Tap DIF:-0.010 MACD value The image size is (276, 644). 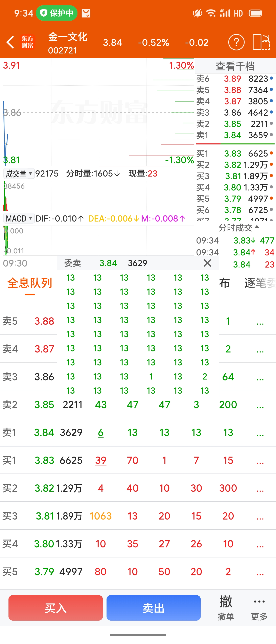tap(60, 218)
